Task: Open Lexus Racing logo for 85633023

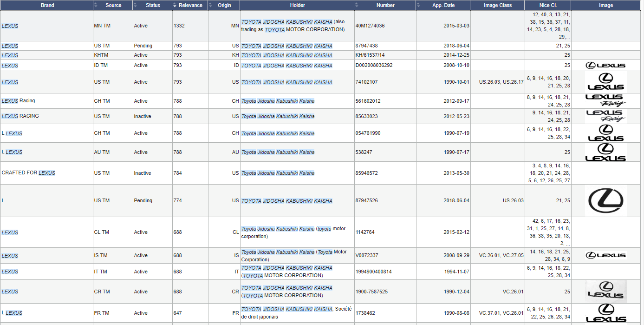Action: [605, 116]
